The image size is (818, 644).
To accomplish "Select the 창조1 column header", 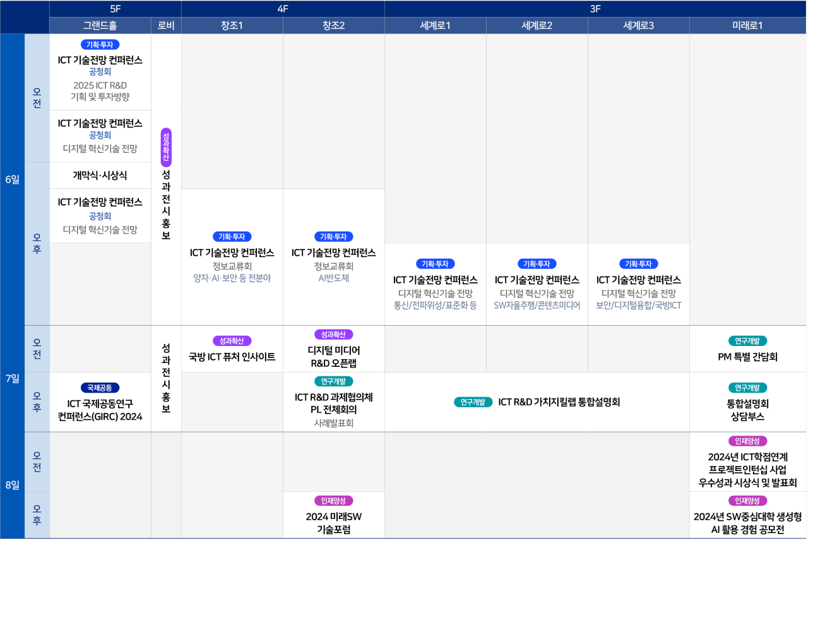I will click(232, 25).
